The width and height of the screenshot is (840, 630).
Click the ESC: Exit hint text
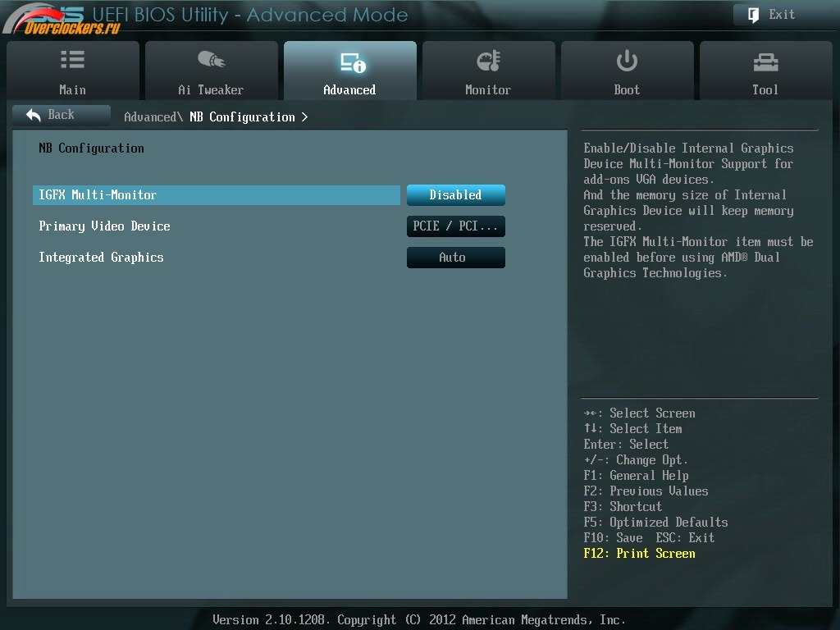click(685, 538)
